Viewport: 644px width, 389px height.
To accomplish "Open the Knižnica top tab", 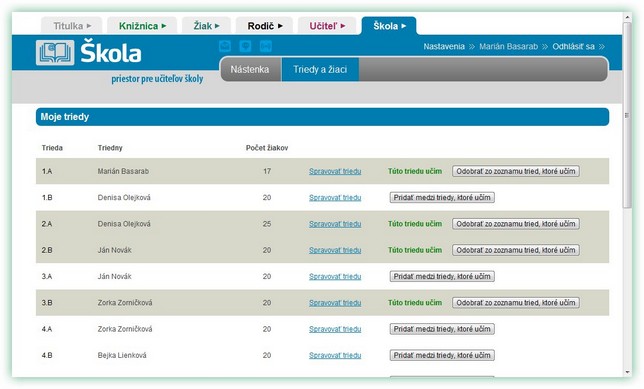I will pos(142,26).
